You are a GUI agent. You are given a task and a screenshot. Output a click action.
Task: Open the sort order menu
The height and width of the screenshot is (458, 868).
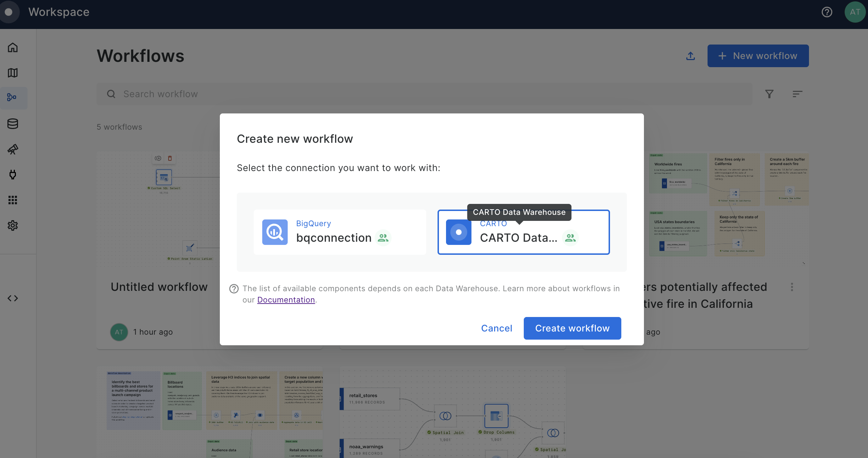pyautogui.click(x=797, y=94)
